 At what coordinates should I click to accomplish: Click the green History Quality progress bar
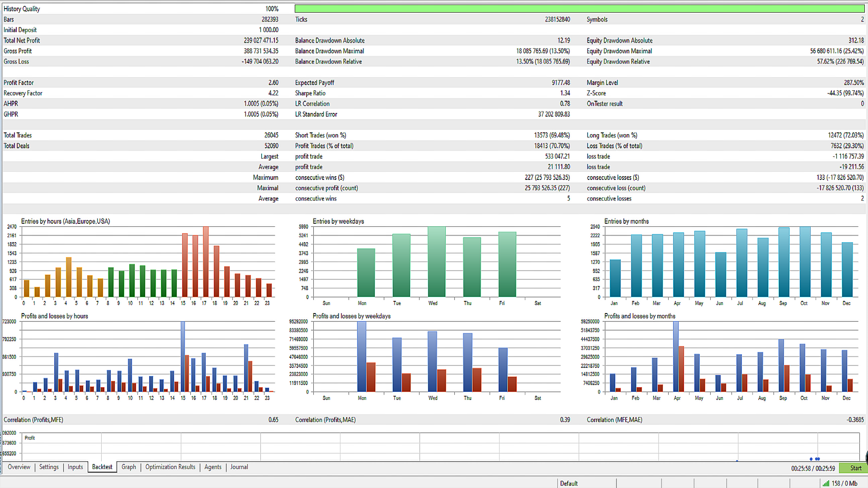(579, 9)
